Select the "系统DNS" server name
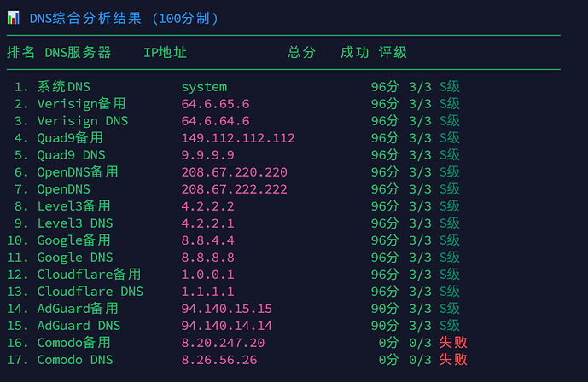 [64, 87]
